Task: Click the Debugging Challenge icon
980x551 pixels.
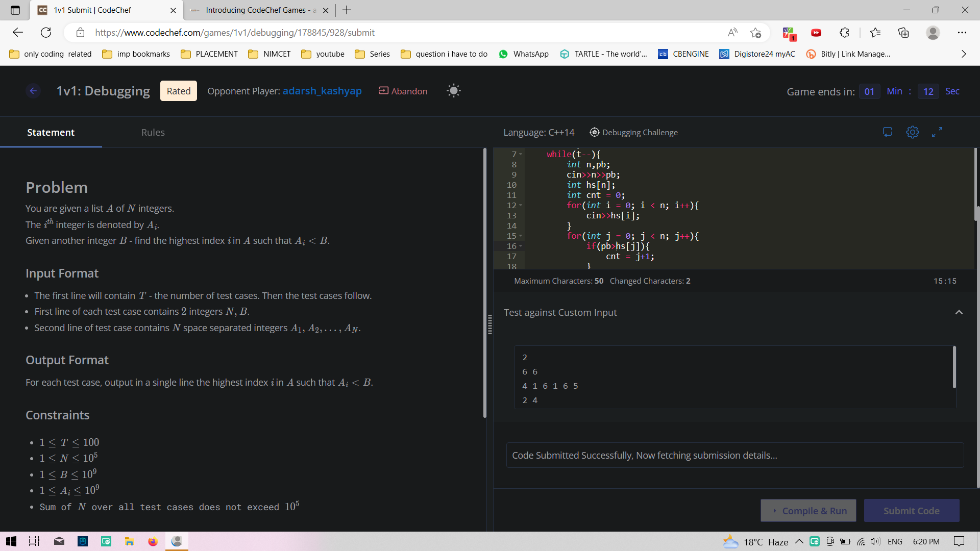Action: click(x=594, y=133)
